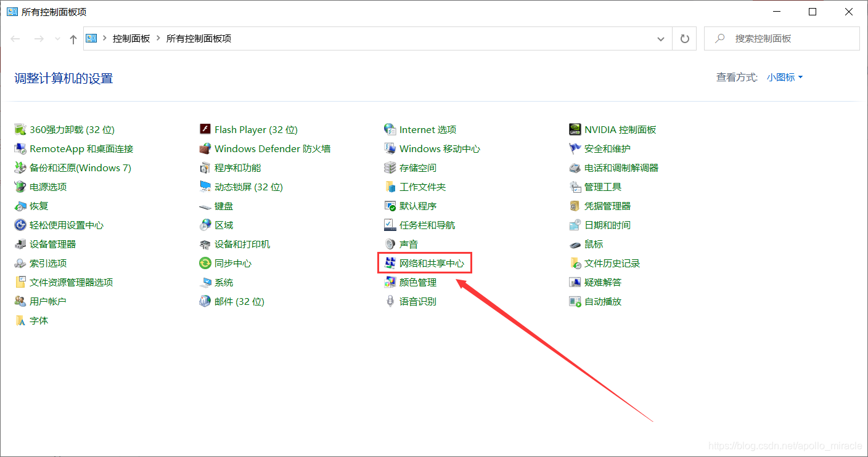The width and height of the screenshot is (868, 457).
Task: Open the 工作文件夹 link
Action: (x=422, y=187)
